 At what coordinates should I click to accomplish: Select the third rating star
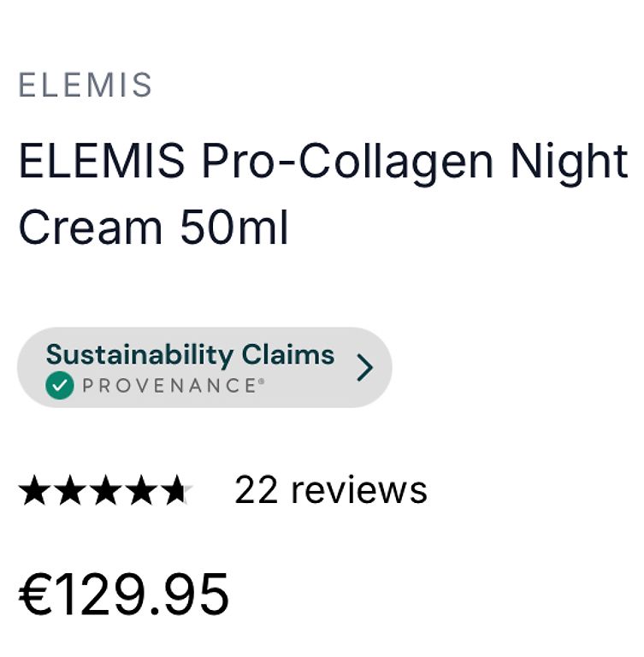point(105,490)
